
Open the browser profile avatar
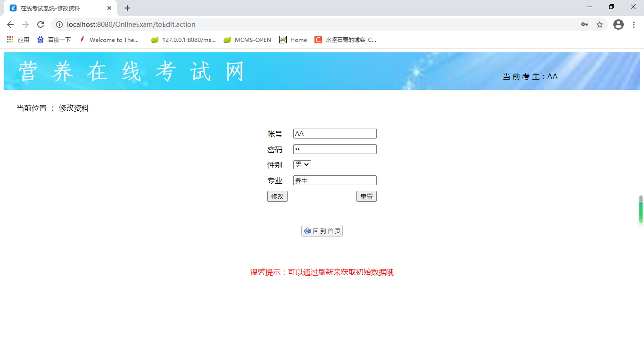[x=618, y=24]
